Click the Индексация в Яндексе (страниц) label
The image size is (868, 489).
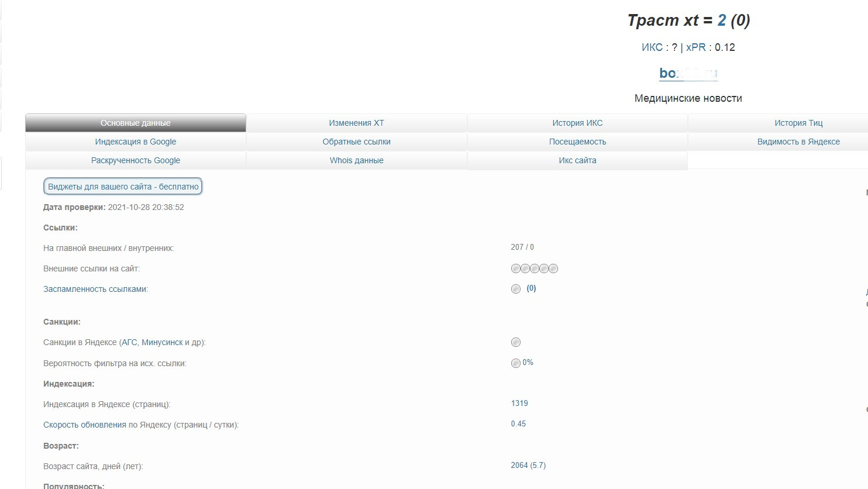(x=107, y=404)
